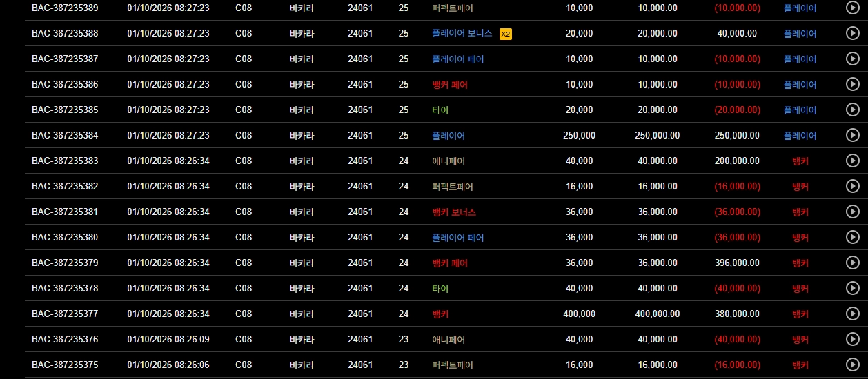
Task: Click the X2 badge on 플레이어 보너스
Action: (x=505, y=34)
